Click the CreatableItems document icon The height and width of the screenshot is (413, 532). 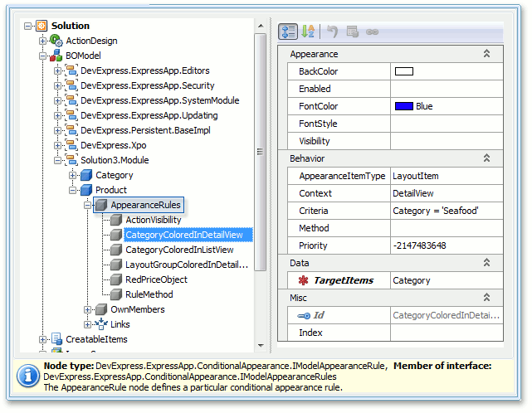tap(56, 339)
